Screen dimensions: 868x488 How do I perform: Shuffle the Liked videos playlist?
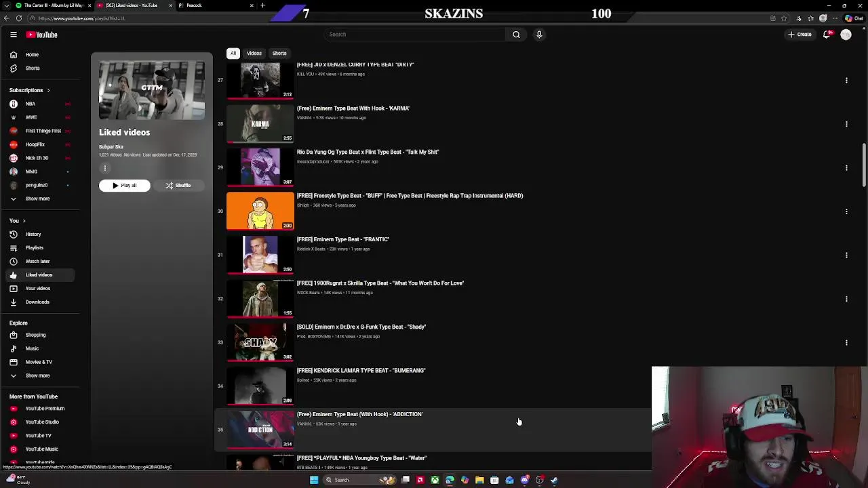click(178, 185)
